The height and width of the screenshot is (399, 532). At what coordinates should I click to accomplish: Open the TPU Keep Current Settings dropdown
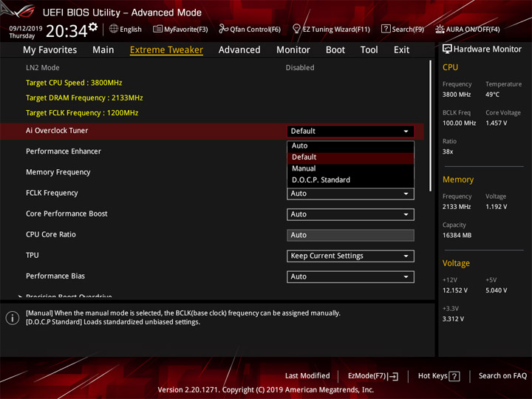[x=350, y=256]
